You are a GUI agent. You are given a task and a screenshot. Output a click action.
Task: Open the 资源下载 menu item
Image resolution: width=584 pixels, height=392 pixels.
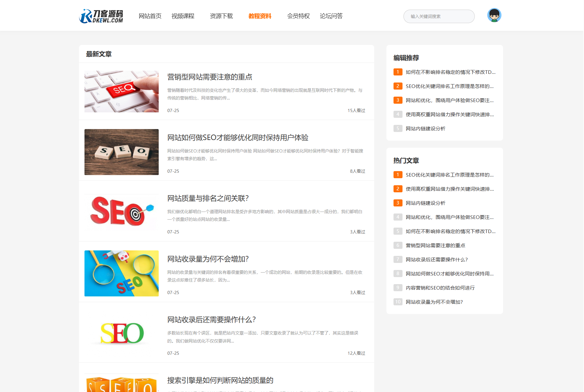221,16
